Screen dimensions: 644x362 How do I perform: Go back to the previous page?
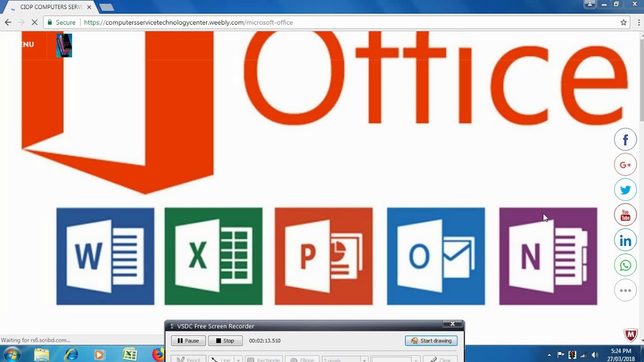tap(8, 22)
